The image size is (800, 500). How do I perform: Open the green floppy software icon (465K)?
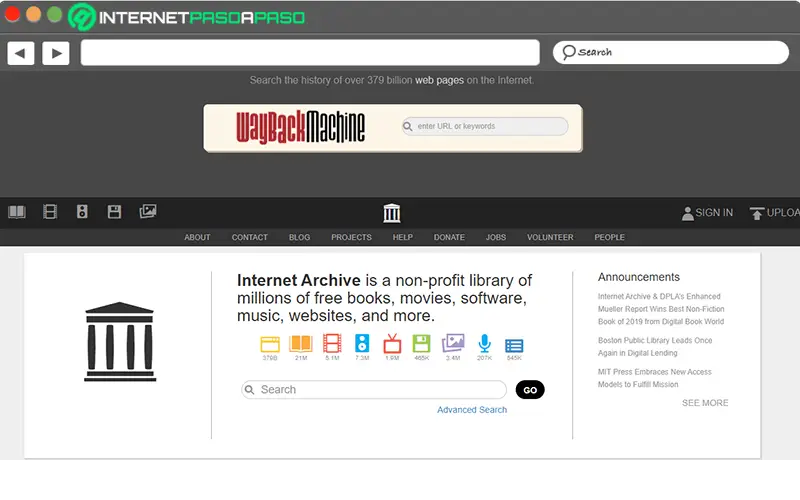[x=421, y=344]
